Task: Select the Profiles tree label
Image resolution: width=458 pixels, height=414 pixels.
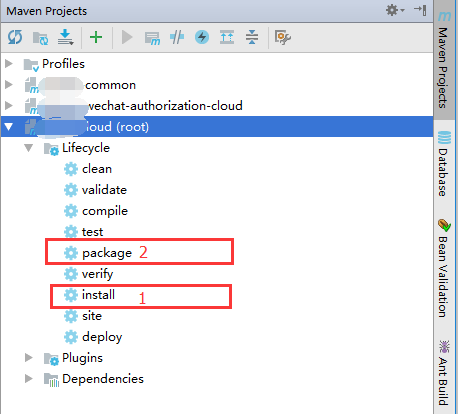Action: pyautogui.click(x=63, y=63)
